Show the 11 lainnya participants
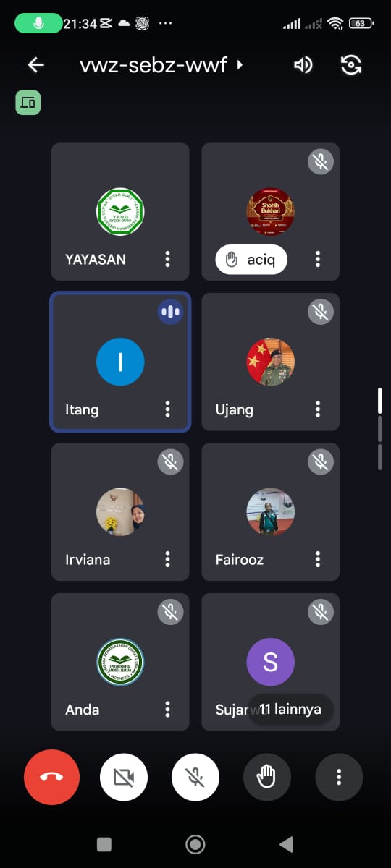This screenshot has height=868, width=391. pyautogui.click(x=290, y=710)
